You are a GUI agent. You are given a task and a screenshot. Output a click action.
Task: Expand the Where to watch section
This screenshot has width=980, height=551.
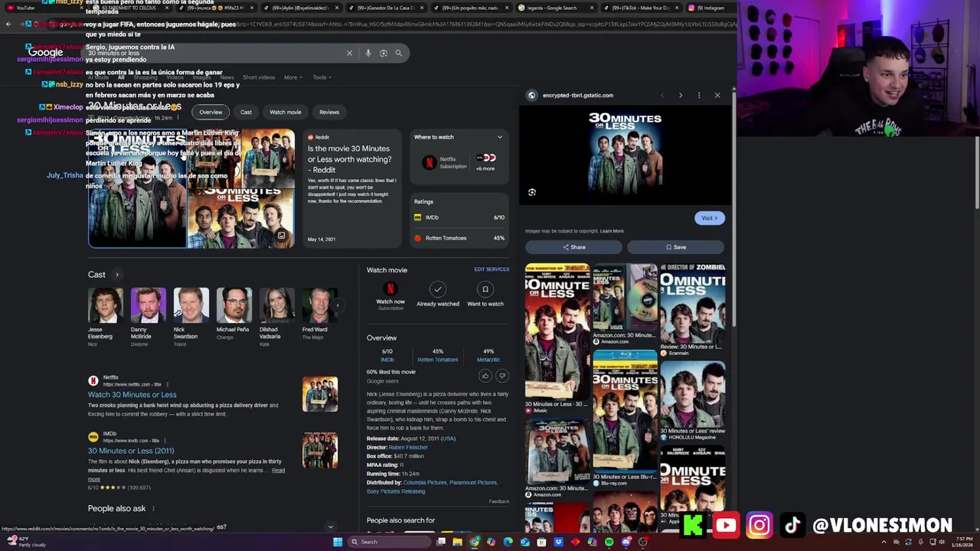click(500, 137)
